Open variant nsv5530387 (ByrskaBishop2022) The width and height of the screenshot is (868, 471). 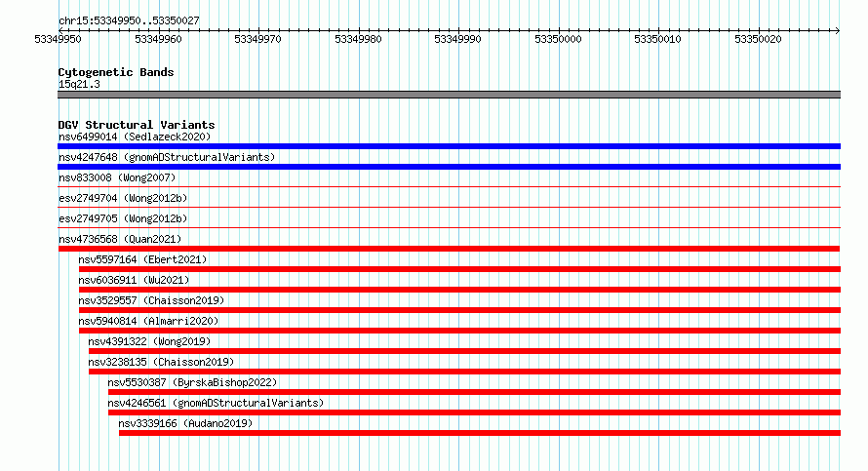[193, 382]
